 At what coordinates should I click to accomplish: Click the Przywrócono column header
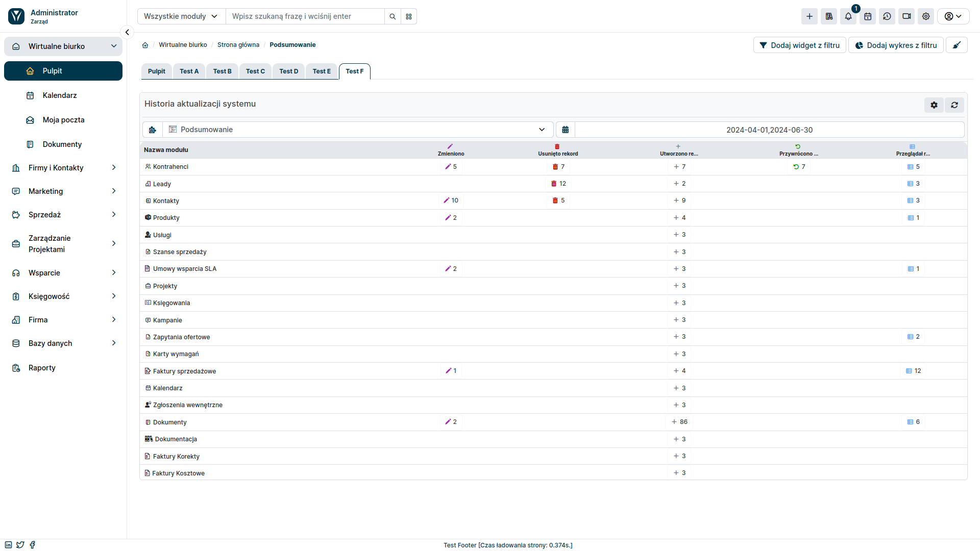click(798, 150)
